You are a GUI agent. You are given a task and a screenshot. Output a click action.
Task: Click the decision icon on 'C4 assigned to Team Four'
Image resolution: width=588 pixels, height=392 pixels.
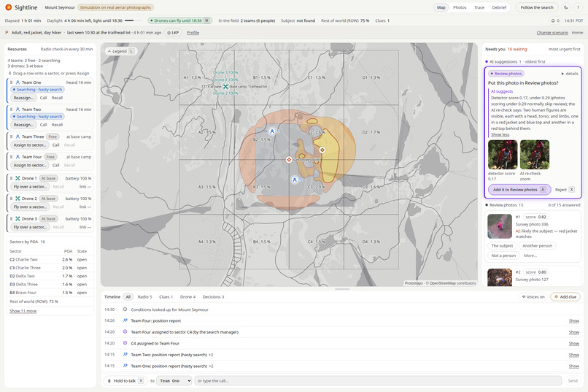point(125,343)
